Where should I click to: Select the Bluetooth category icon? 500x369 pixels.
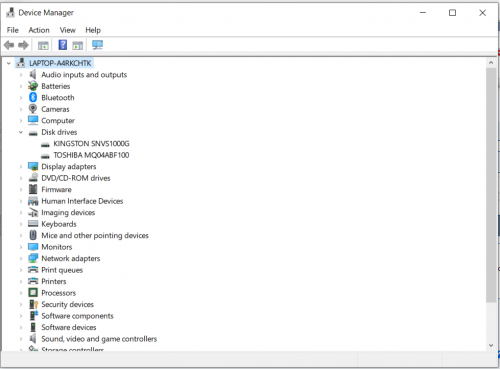point(33,97)
